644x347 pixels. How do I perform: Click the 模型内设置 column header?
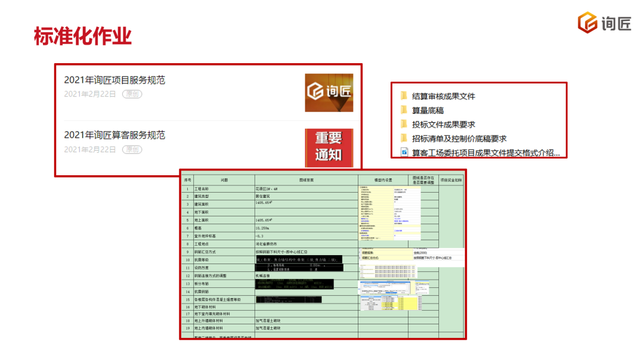pyautogui.click(x=383, y=179)
